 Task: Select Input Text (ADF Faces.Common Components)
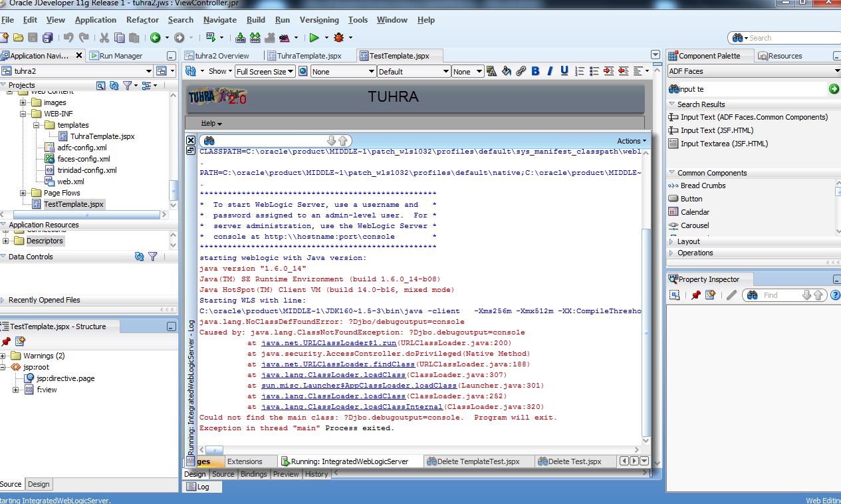tap(754, 117)
